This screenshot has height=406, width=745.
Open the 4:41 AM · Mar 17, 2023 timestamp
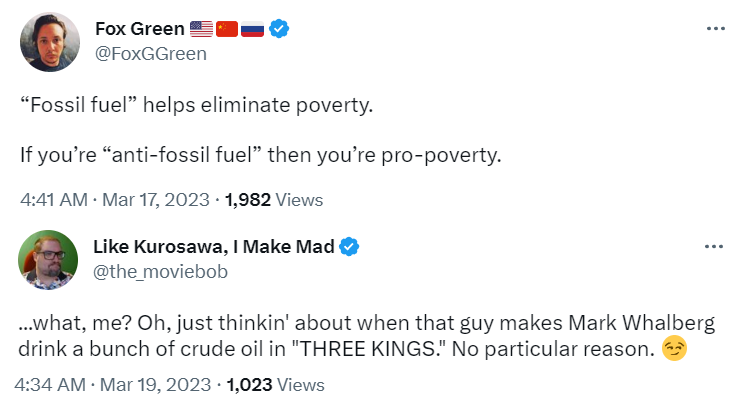[x=114, y=199]
